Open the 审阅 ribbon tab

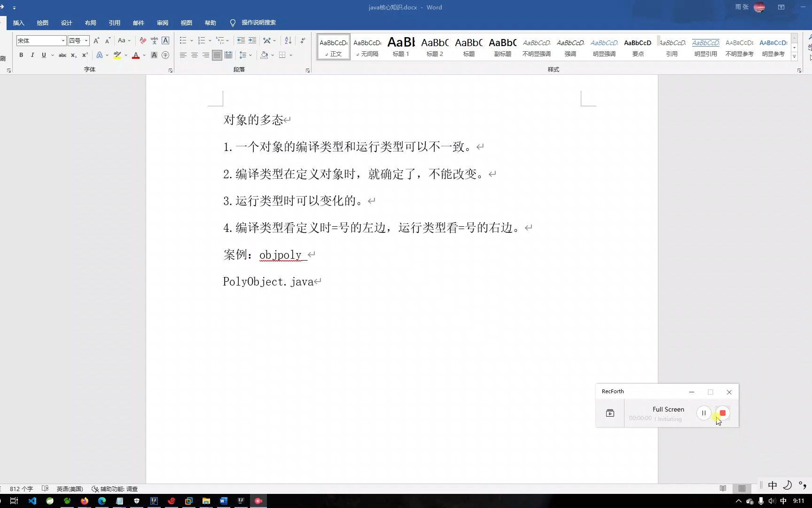[x=163, y=23]
